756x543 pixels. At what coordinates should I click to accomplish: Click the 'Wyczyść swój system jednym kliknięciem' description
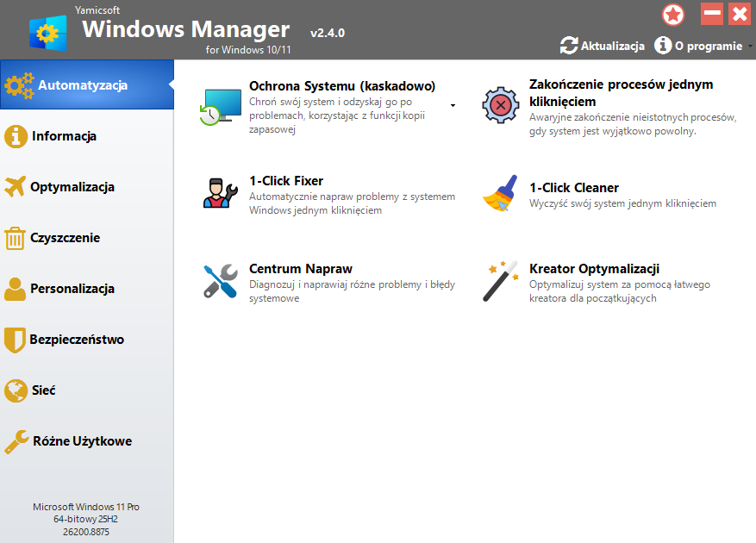[x=623, y=203]
